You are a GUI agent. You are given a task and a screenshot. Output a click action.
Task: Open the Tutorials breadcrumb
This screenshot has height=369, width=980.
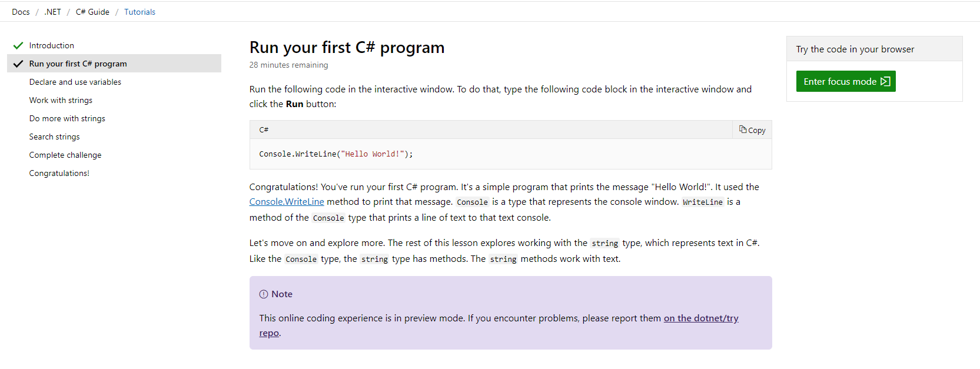coord(139,11)
